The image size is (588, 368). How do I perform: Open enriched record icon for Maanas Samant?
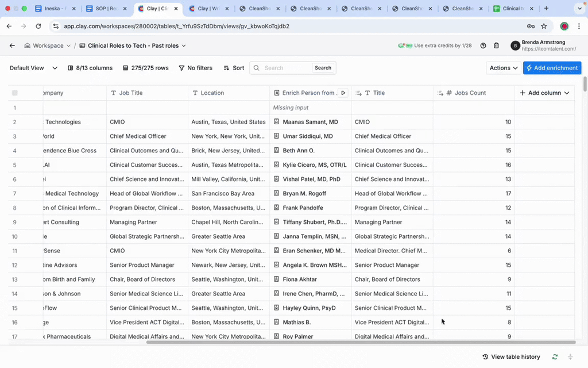[x=276, y=122]
